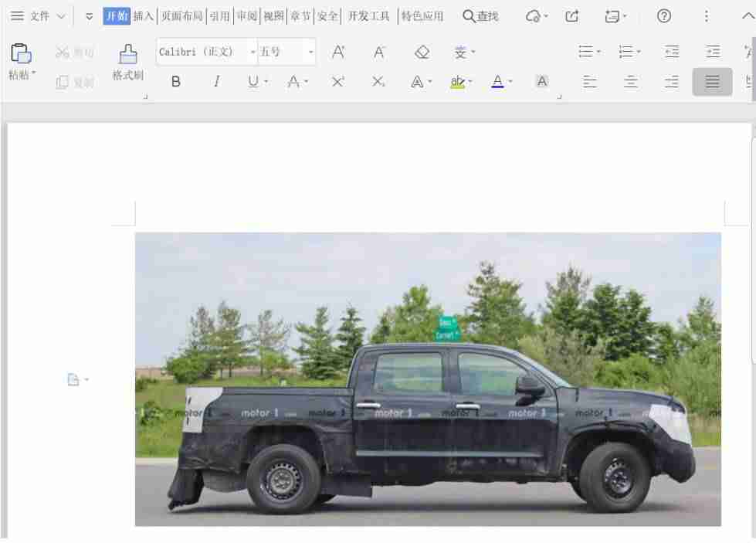Toggle italic formatting
The width and height of the screenshot is (756, 543).
pos(217,82)
